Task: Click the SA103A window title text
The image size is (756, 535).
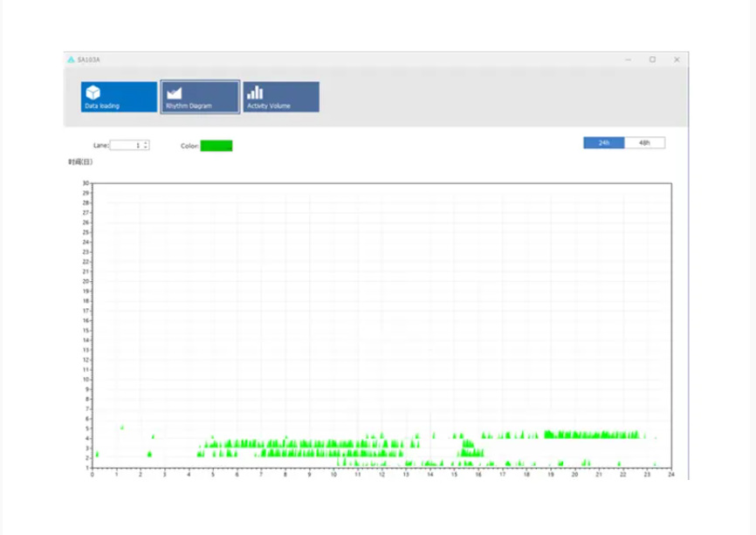Action: coord(89,59)
